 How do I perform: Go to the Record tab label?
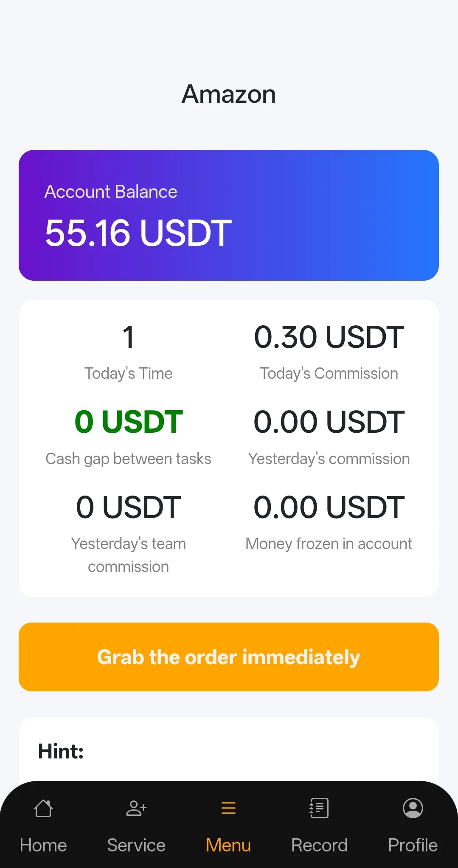coord(319,845)
